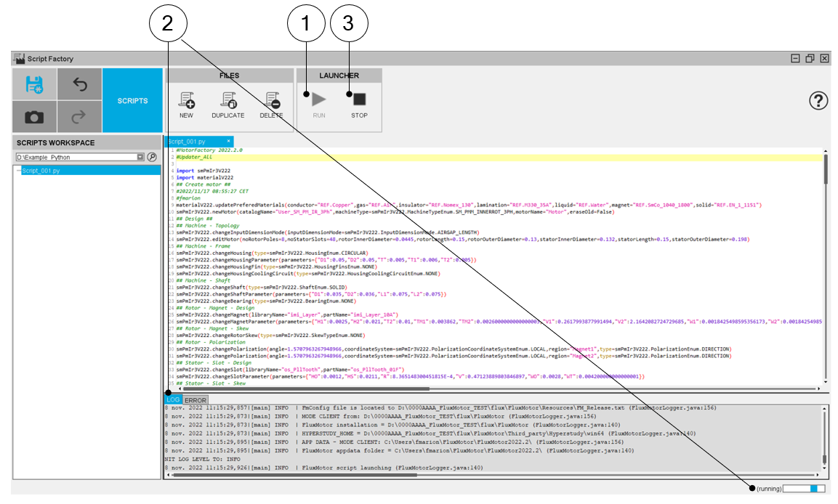
Task: Click the undo arrow icon
Action: [x=80, y=85]
